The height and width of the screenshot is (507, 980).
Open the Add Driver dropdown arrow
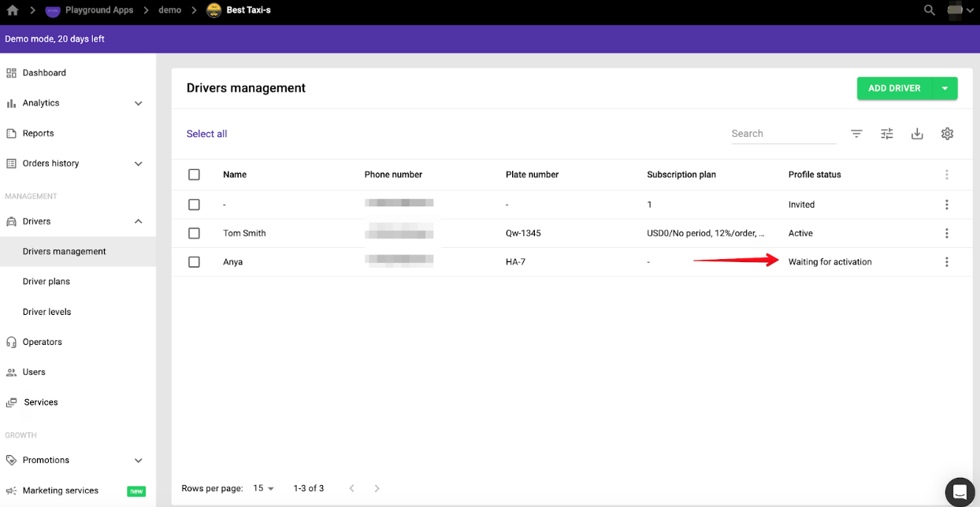(945, 88)
